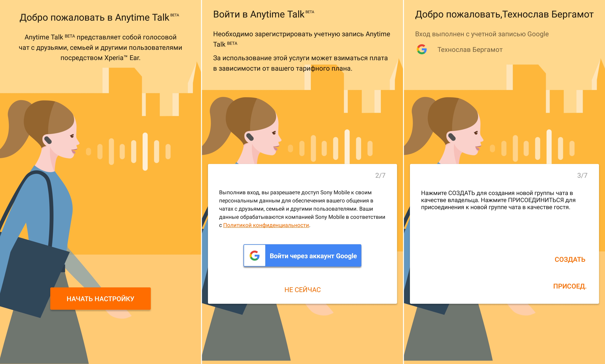Click the text Вход выполнен с учетной записью Google
Screen dimensions: 605x364
pos(482,34)
